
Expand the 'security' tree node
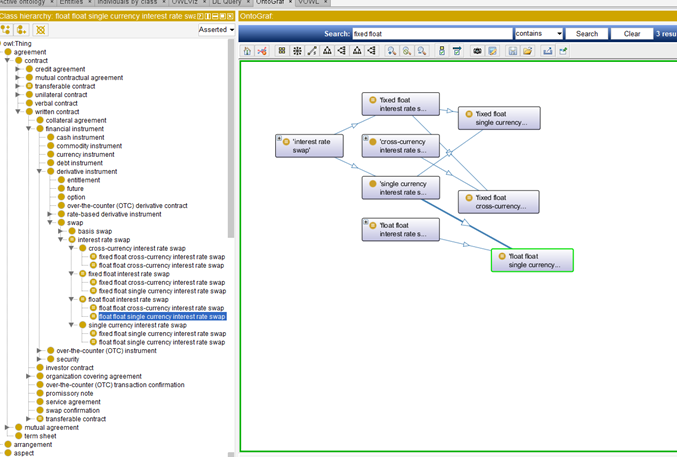(x=39, y=359)
